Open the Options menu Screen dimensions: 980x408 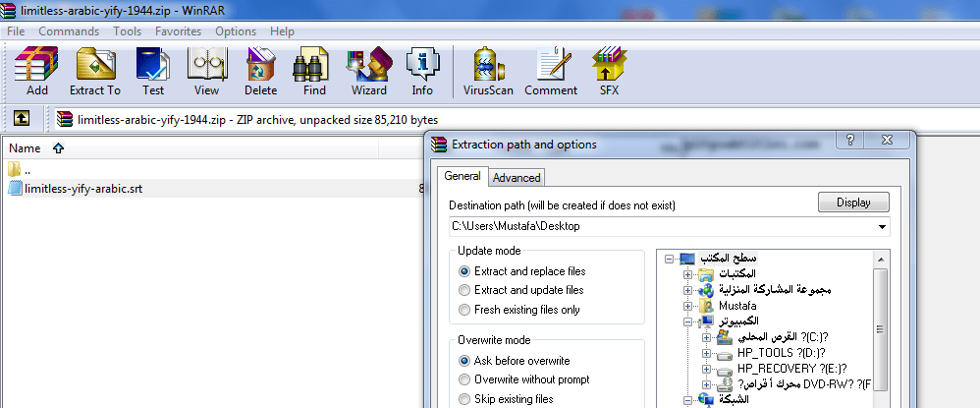click(x=236, y=31)
